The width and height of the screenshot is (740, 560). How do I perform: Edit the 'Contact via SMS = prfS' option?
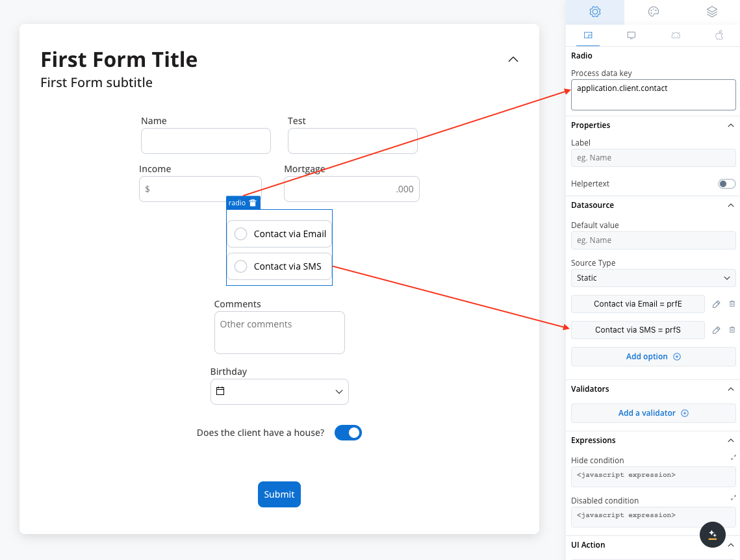pos(717,330)
